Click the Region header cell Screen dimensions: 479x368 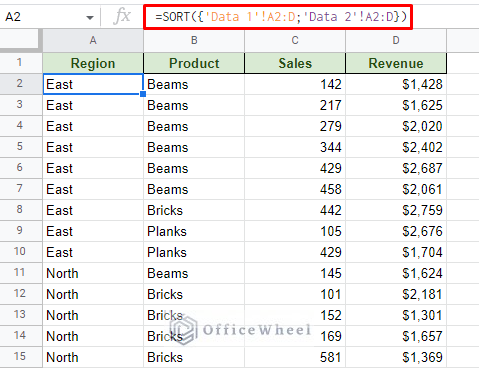(x=93, y=63)
